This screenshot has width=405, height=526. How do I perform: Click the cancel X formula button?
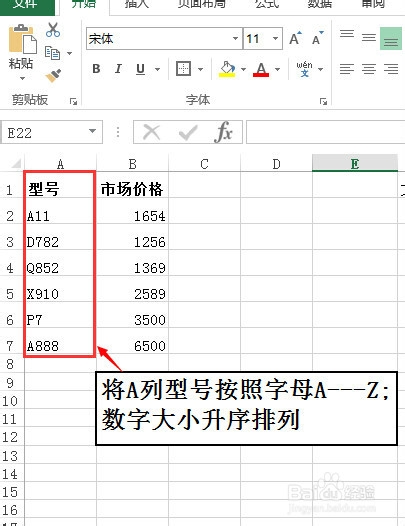click(x=151, y=132)
